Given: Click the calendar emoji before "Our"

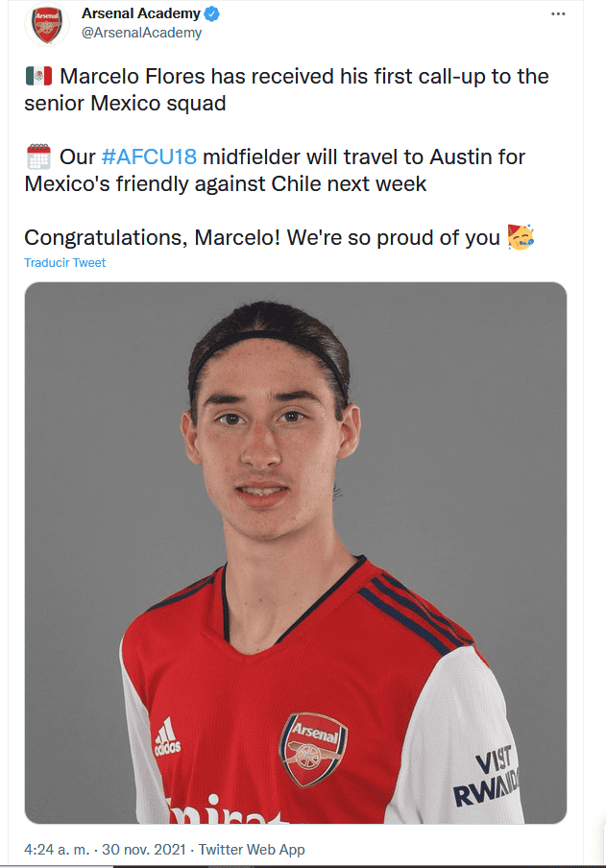Looking at the screenshot, I should (x=38, y=157).
